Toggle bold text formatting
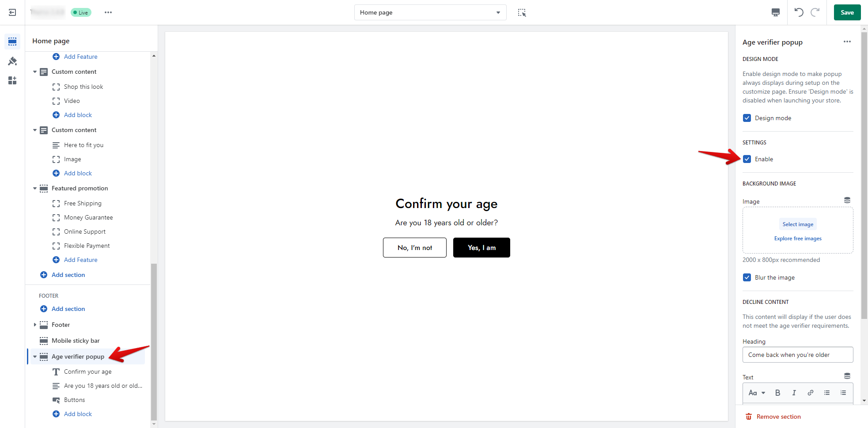The height and width of the screenshot is (428, 868). pos(777,393)
